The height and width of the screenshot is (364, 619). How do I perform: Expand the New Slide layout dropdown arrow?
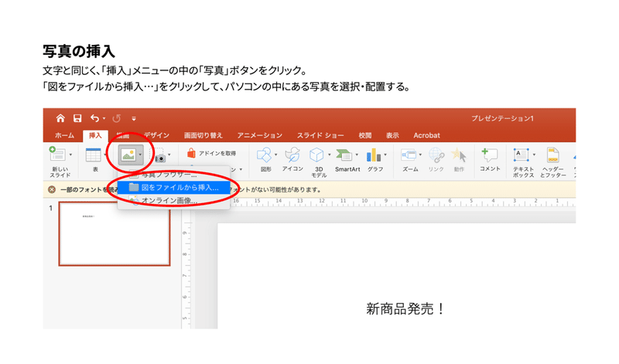(x=70, y=155)
